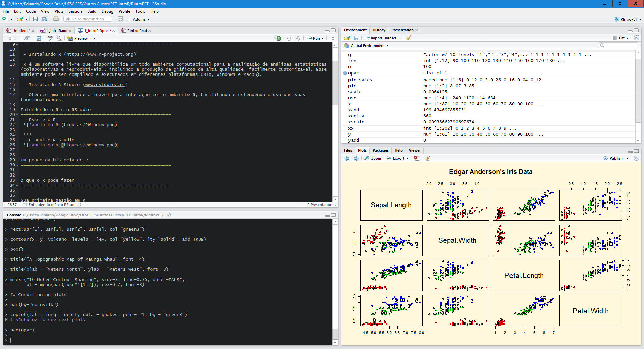The width and height of the screenshot is (644, 349).
Task: Choose the Global Environment scope dropdown
Action: [x=366, y=46]
